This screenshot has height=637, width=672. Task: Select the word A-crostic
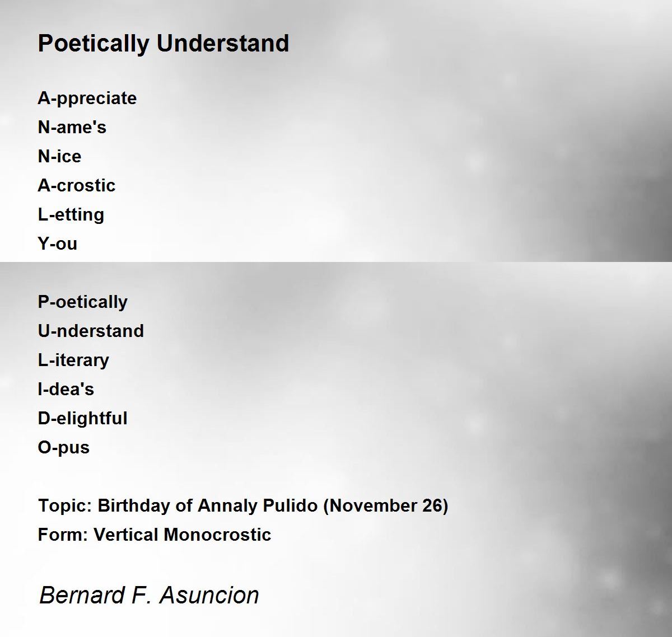click(77, 185)
